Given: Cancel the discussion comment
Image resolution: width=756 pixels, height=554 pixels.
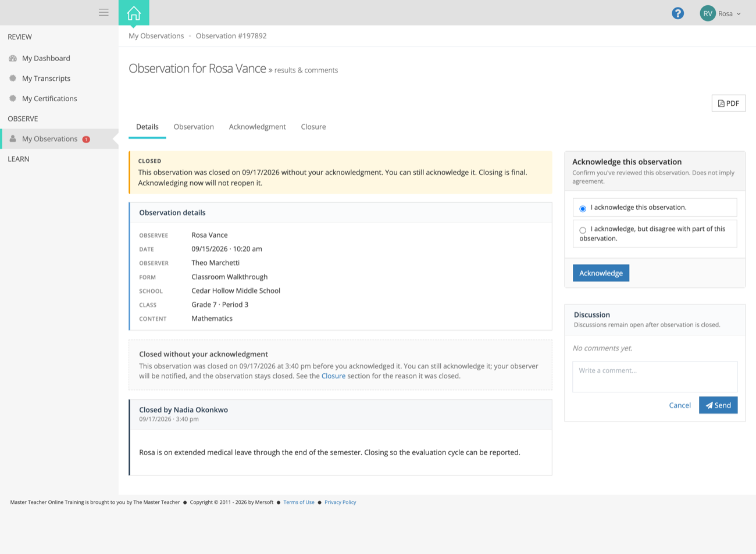Looking at the screenshot, I should (680, 405).
